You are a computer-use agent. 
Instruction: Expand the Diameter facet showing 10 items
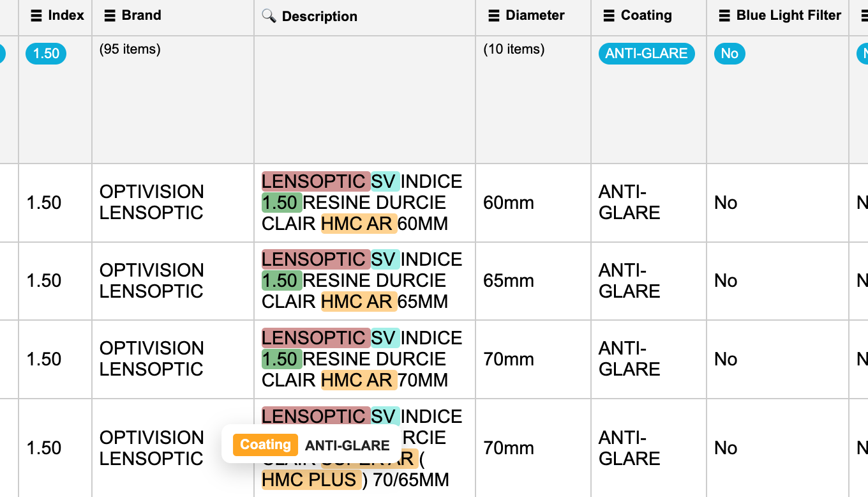514,49
